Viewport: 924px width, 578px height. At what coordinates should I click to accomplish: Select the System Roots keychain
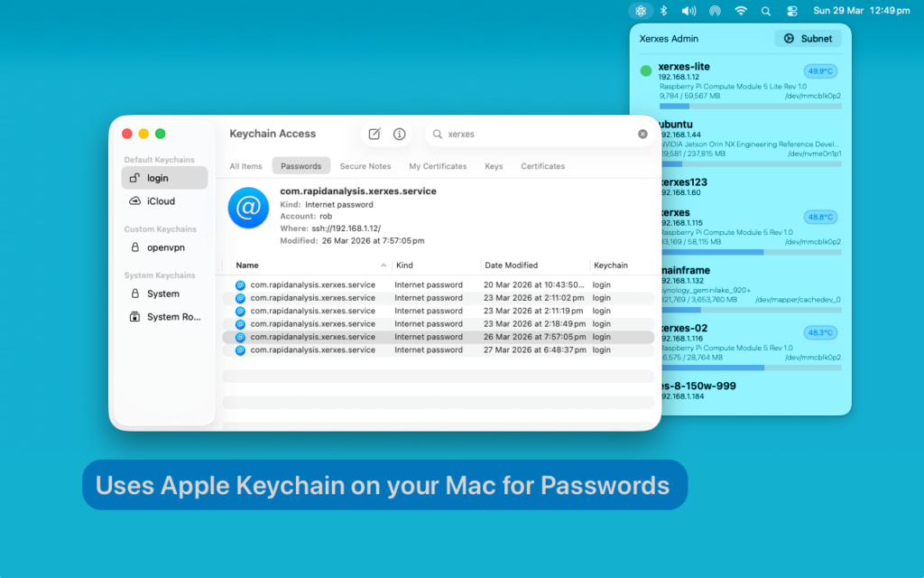tap(174, 317)
